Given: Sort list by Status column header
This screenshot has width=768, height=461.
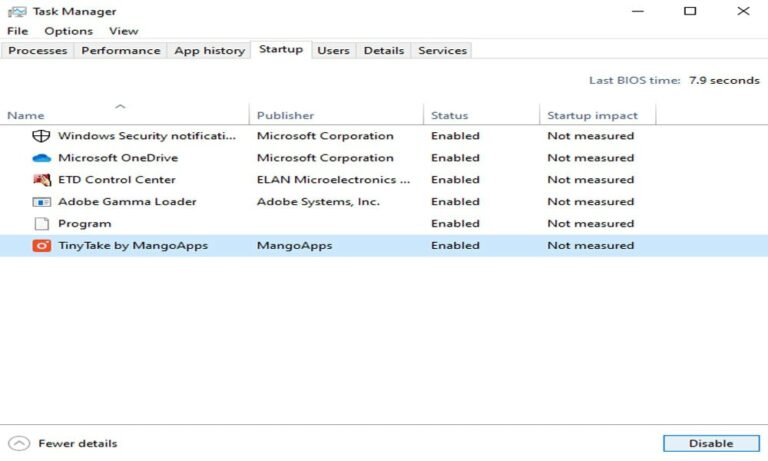Looking at the screenshot, I should pyautogui.click(x=449, y=115).
